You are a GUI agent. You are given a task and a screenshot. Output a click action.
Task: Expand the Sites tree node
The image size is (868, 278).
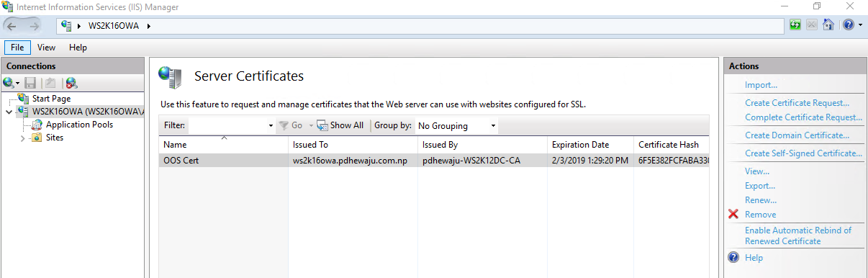(x=23, y=138)
